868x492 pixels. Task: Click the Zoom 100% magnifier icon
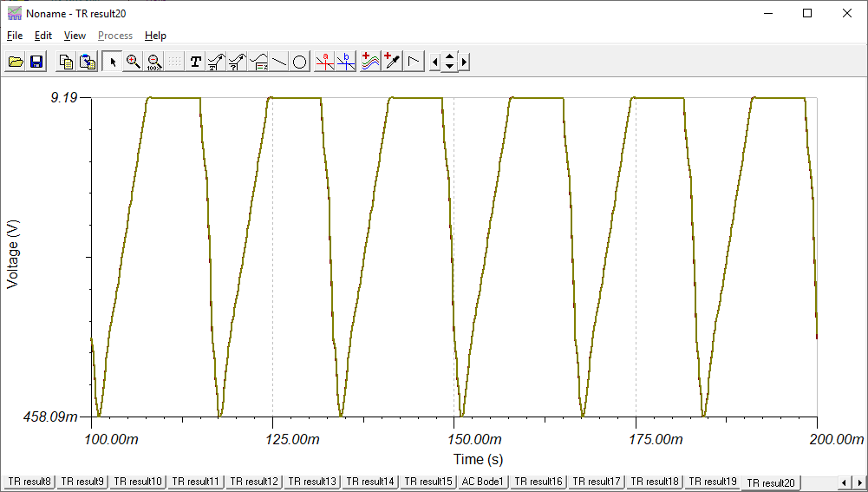[153, 62]
